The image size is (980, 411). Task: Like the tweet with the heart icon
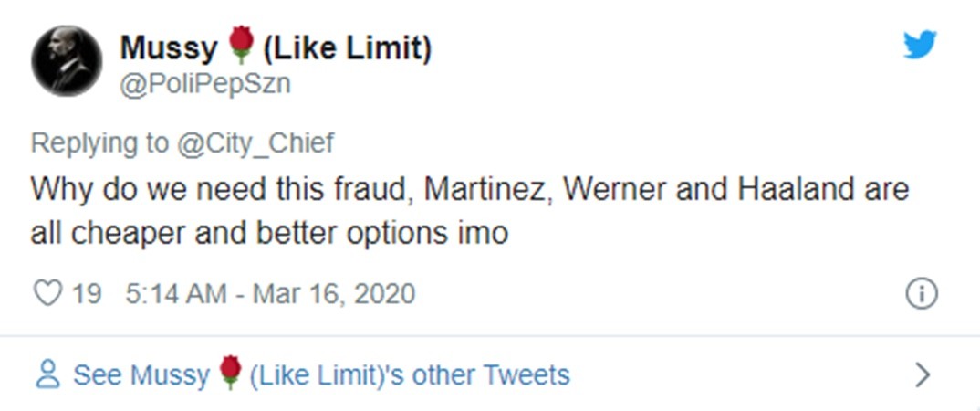[47, 294]
